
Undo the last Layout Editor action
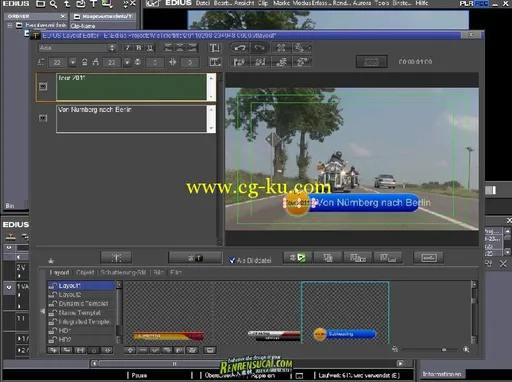[240, 48]
